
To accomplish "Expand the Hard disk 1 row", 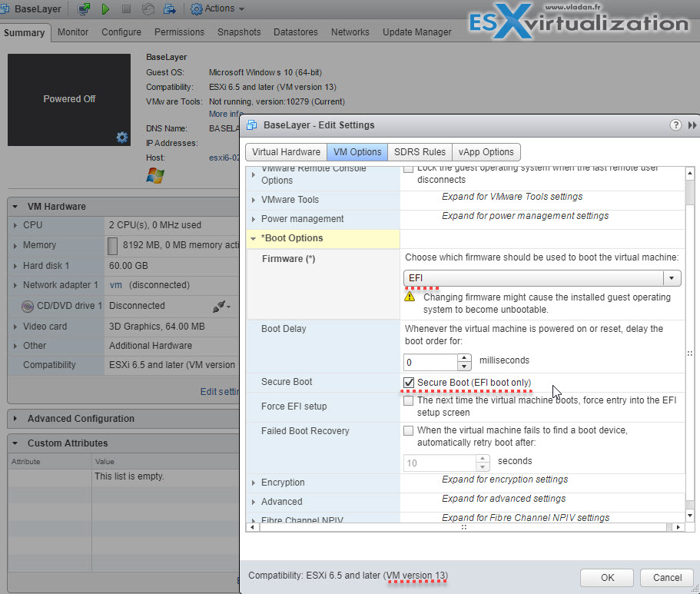I will 15,266.
